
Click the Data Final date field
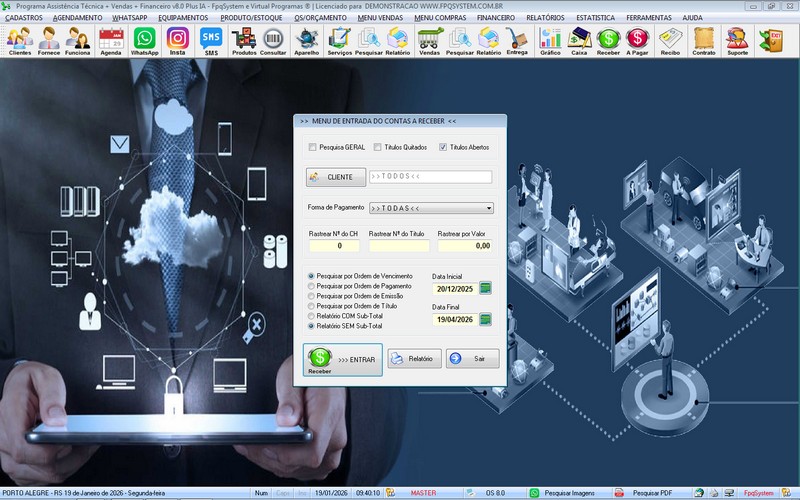coord(455,319)
